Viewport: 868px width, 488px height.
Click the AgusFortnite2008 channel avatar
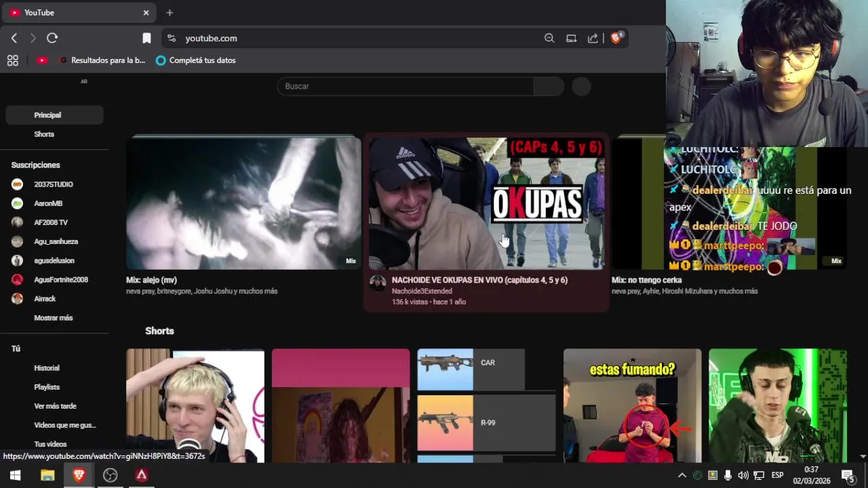point(18,279)
